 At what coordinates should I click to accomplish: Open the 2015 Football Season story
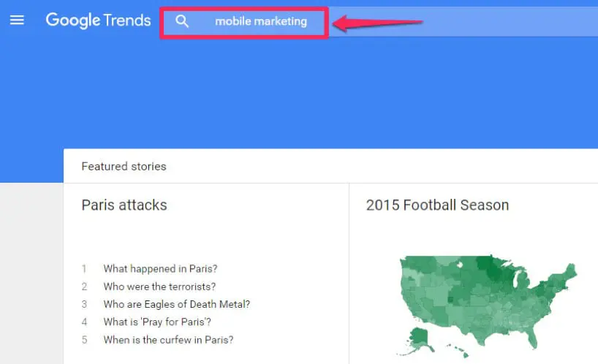click(437, 205)
